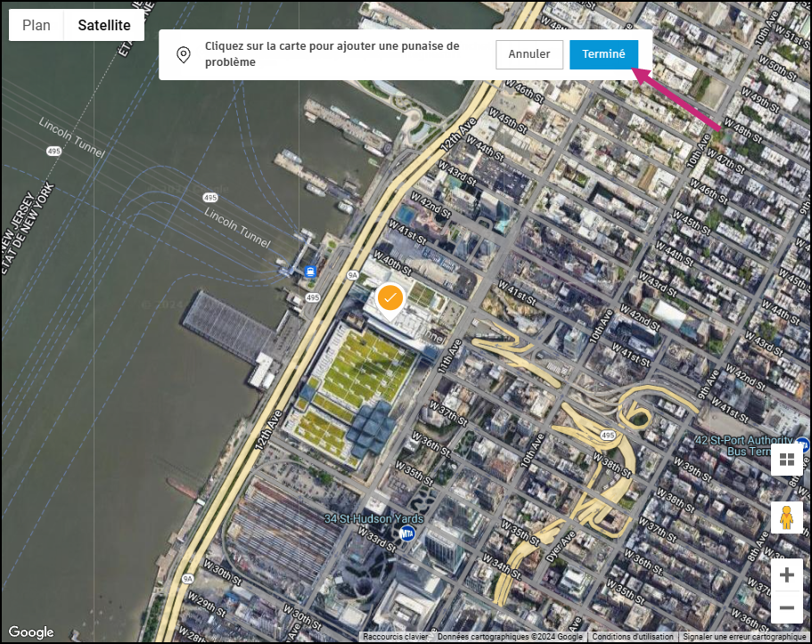The width and height of the screenshot is (812, 644).
Task: Click the NEW JERSEY state border label
Action: coord(18,218)
